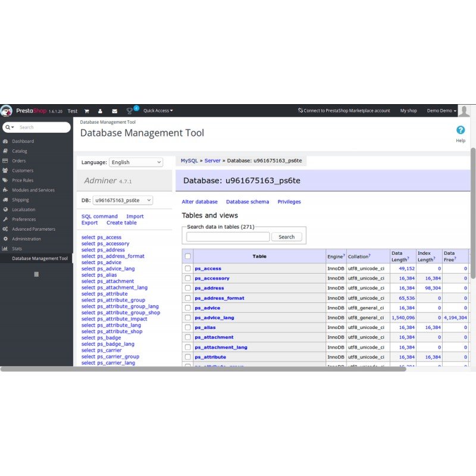Click the Price Rules tag icon
The image size is (476, 476).
(x=5, y=180)
